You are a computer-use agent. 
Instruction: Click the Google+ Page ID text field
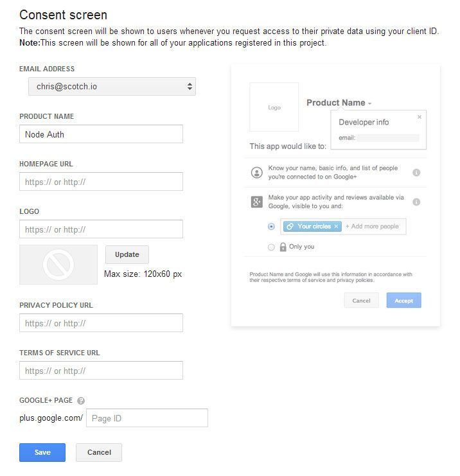click(147, 418)
